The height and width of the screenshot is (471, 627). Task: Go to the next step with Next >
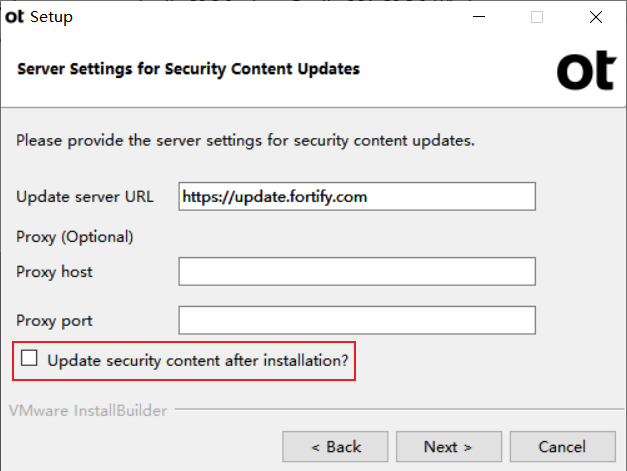[x=449, y=447]
